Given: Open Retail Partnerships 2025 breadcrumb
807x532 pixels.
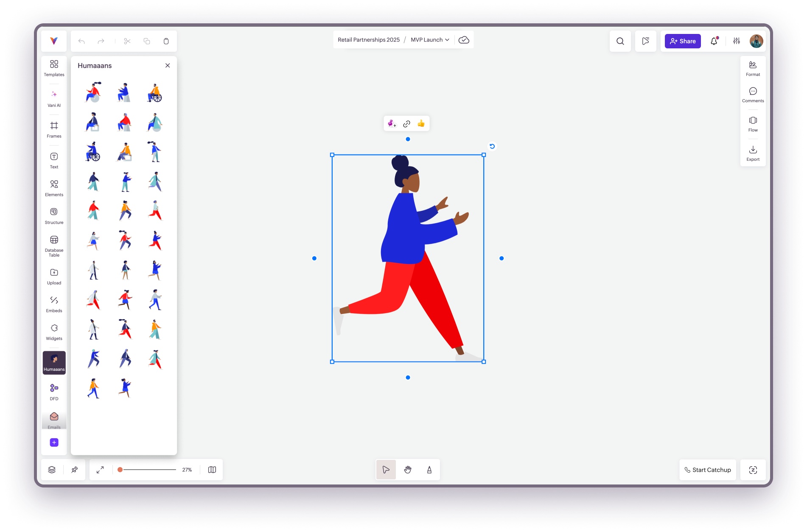Looking at the screenshot, I should tap(368, 40).
